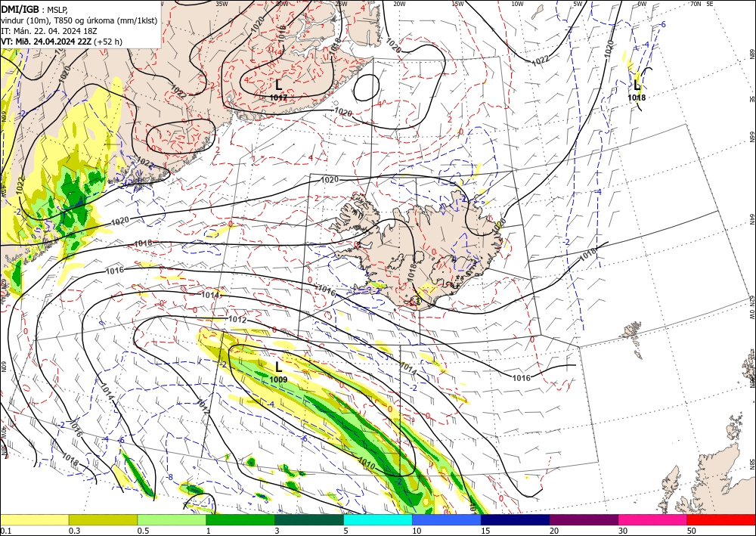Click the olive 0.3–0.5 legend swatch

[103, 519]
